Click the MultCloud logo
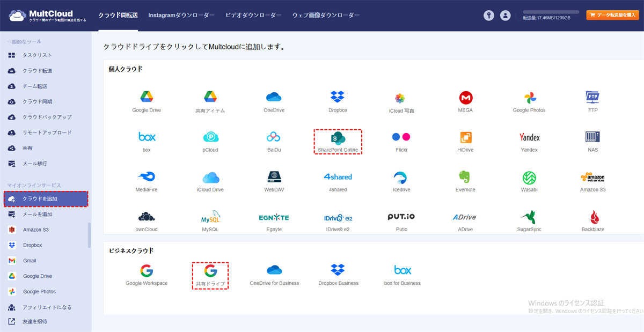 point(47,16)
